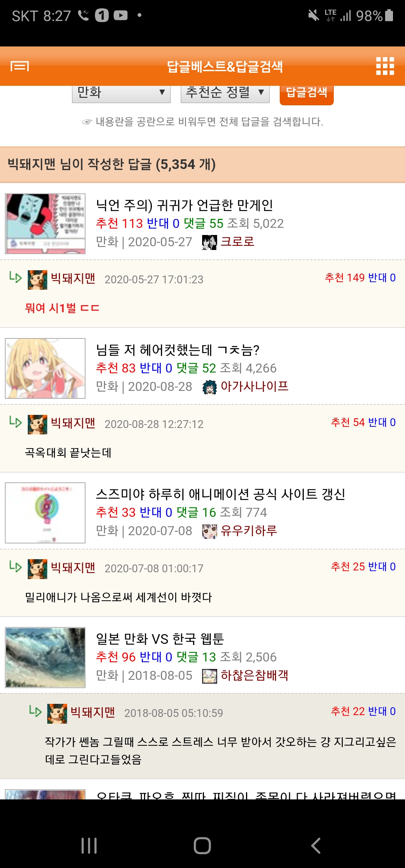Viewport: 405px width, 868px height.
Task: Open post 일본 만화 VS 한국 웹툰
Action: tap(160, 639)
